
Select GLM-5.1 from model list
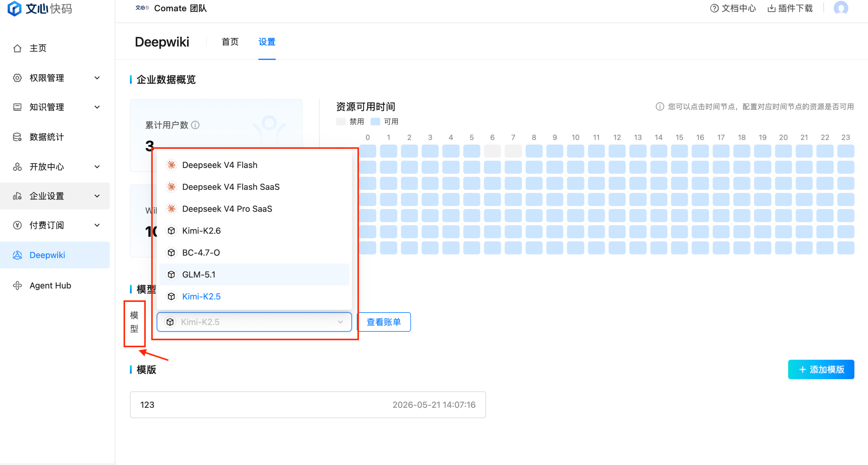click(x=254, y=275)
